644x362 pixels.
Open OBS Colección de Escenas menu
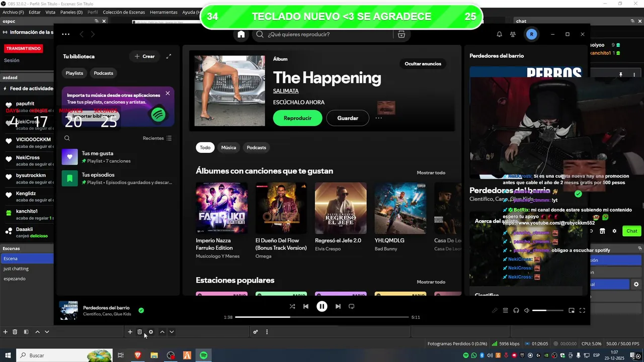click(124, 12)
